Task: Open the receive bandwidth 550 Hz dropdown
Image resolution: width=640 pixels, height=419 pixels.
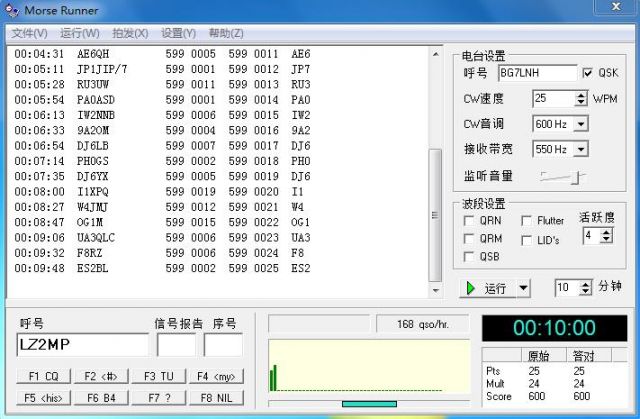Action: [x=581, y=149]
